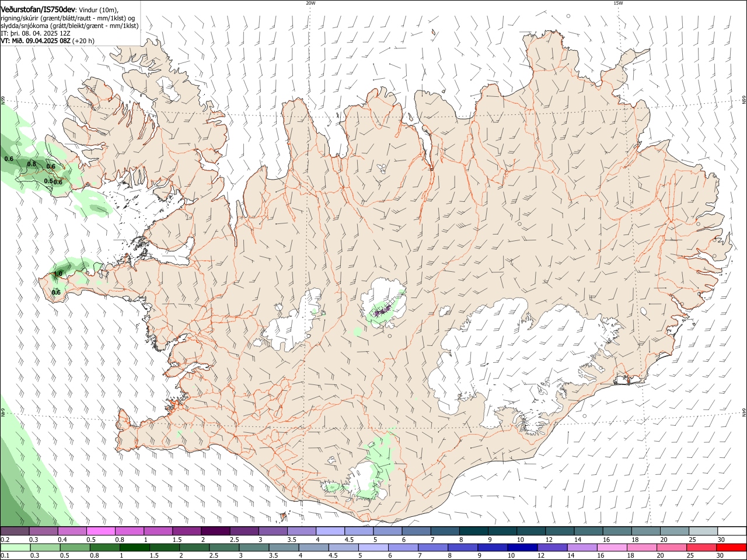747x560 pixels.
Task: Click bottom-row dark blue swatch between 10 and 12
Action: click(523, 547)
